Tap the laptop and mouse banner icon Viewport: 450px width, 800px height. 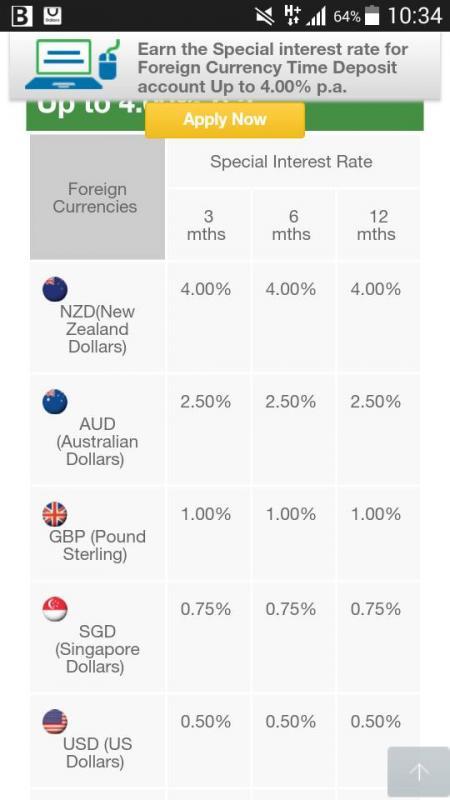point(71,65)
